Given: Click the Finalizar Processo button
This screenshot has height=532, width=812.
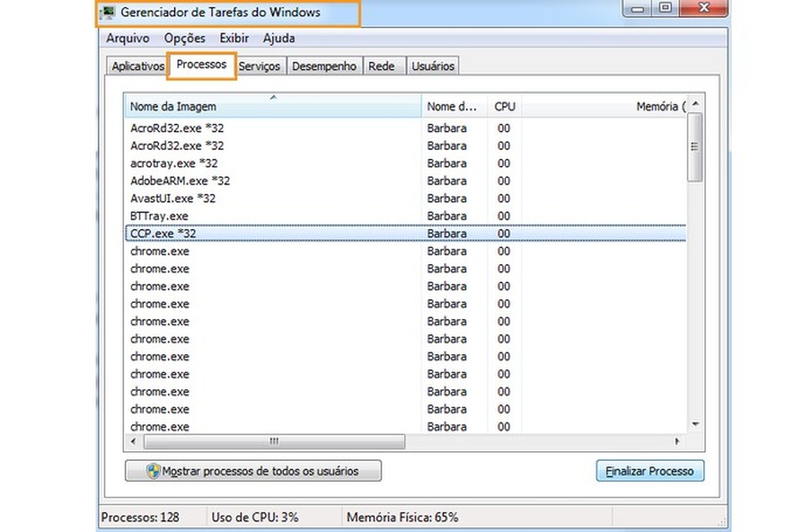Looking at the screenshot, I should pos(649,471).
